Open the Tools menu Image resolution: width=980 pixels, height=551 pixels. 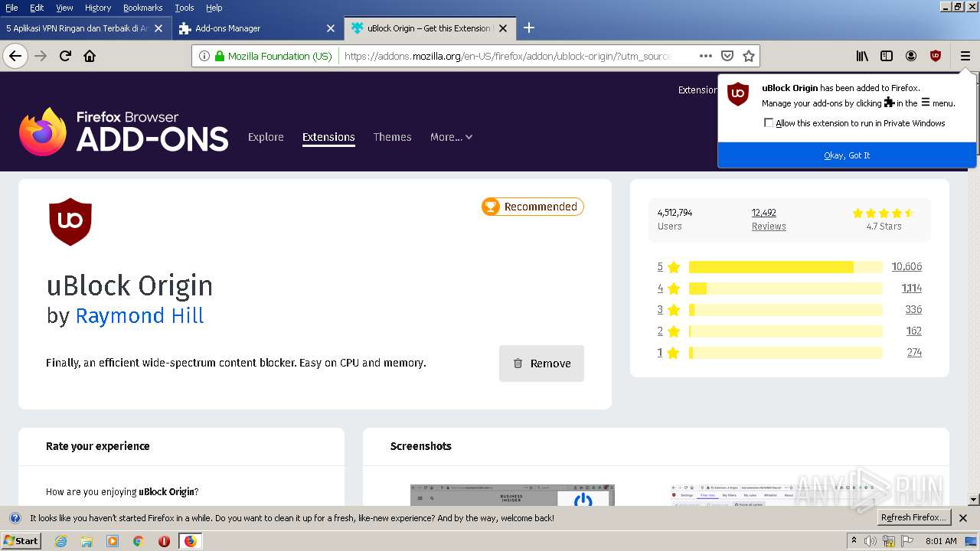tap(185, 8)
